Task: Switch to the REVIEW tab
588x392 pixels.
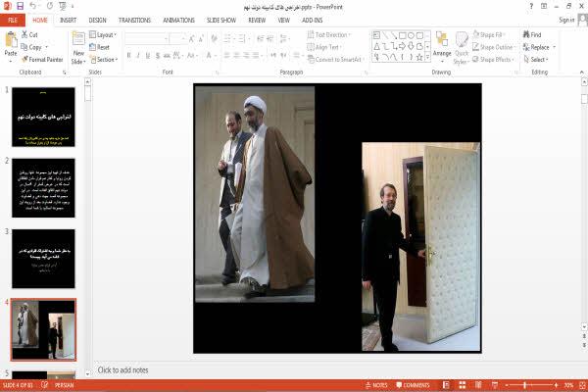Action: (257, 20)
